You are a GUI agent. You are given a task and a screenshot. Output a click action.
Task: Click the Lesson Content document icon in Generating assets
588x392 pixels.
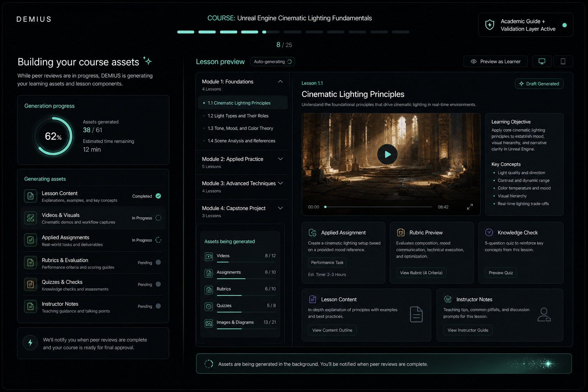pos(31,196)
